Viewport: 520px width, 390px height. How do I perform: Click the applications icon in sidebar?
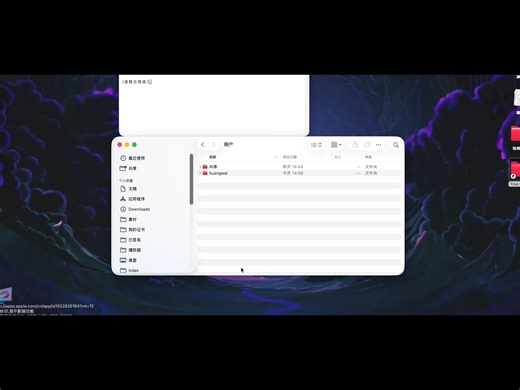(x=123, y=199)
